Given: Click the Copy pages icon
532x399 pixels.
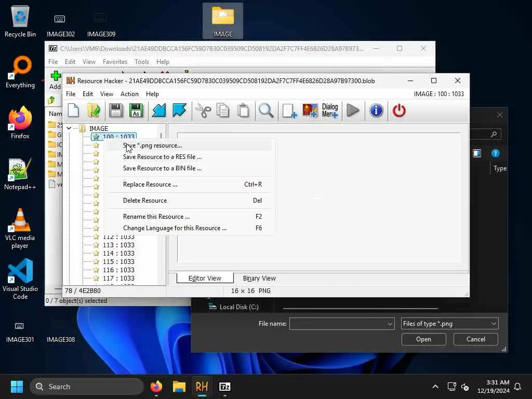Looking at the screenshot, I should tap(223, 111).
